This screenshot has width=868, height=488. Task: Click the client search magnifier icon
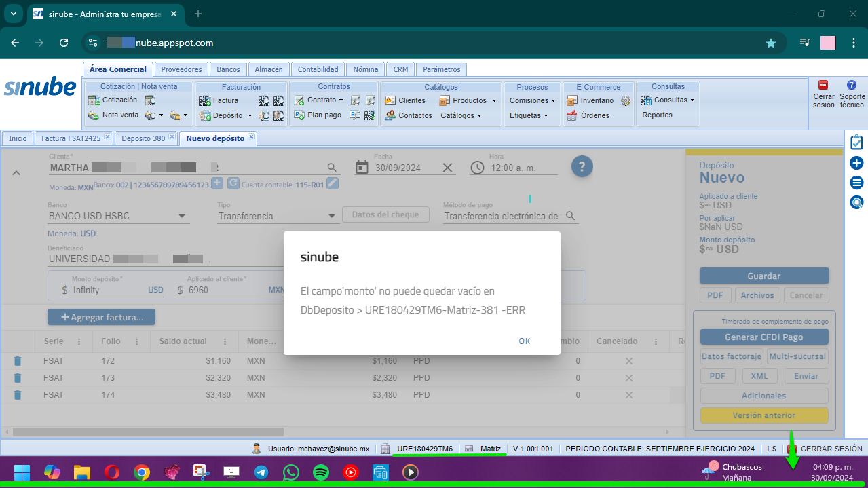click(x=332, y=168)
